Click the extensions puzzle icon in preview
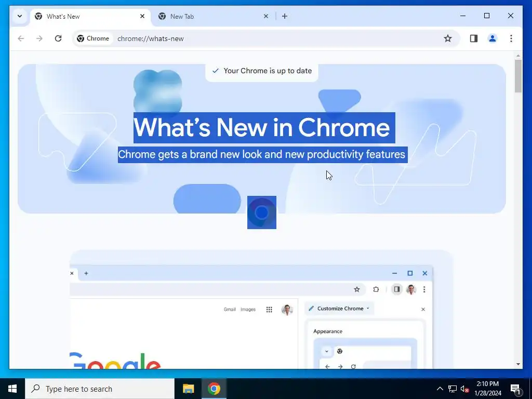The image size is (532, 399). (x=376, y=289)
